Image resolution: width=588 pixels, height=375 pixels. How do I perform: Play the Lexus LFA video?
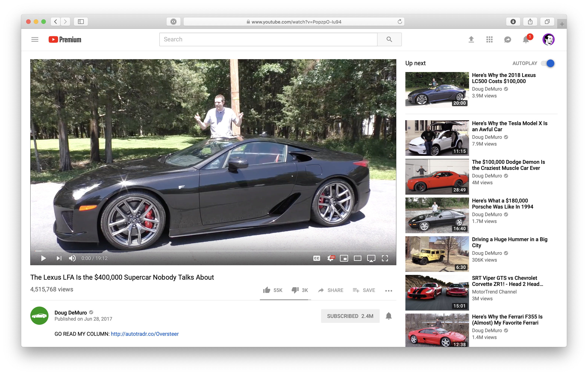43,258
